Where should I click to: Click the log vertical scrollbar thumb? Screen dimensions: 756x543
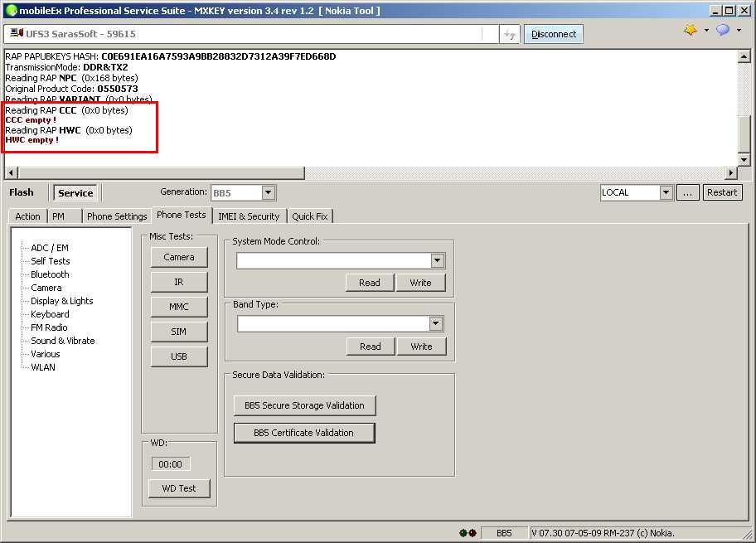point(744,134)
